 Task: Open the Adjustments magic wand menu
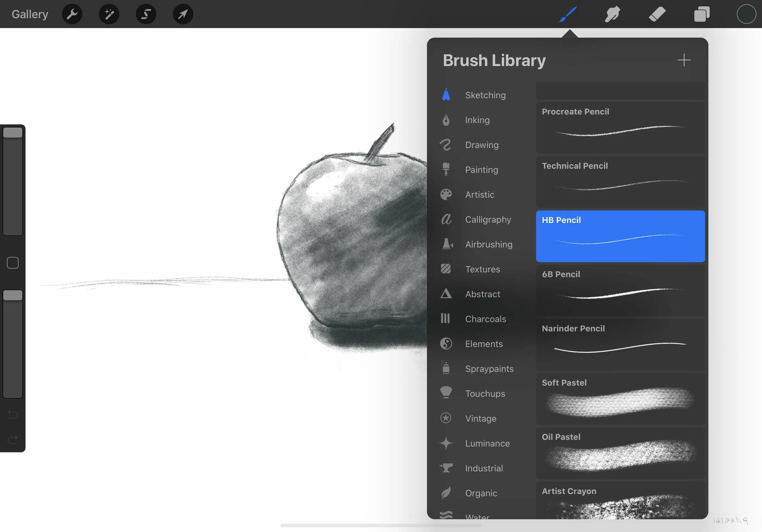click(109, 14)
